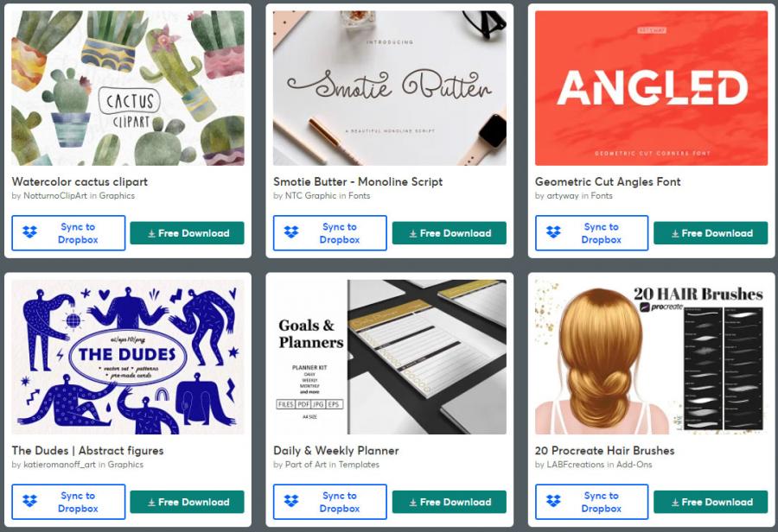
Task: Open the Templates category link under Daily Planner
Action: coord(359,465)
